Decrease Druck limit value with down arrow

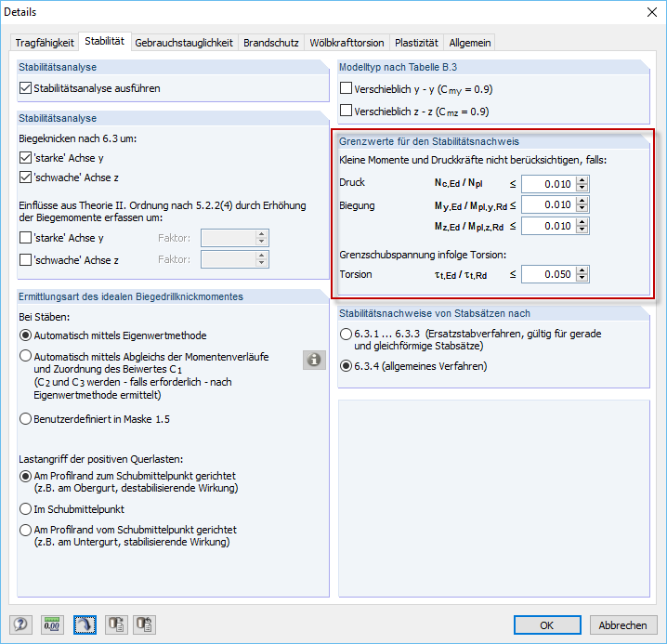[582, 188]
